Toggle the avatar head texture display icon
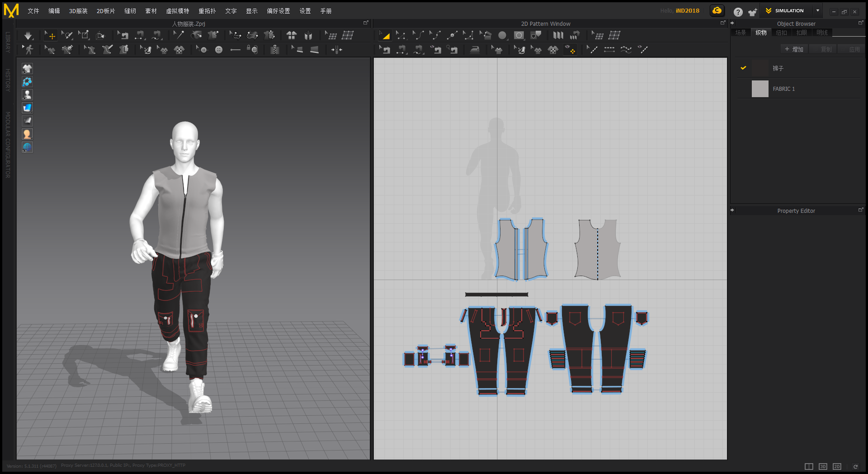This screenshot has width=868, height=474. (x=27, y=134)
